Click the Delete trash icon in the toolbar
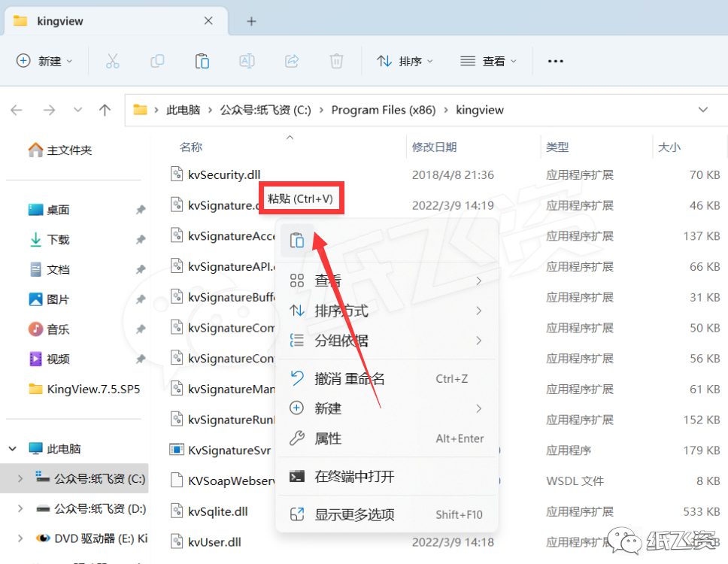Image resolution: width=728 pixels, height=564 pixels. coord(336,61)
